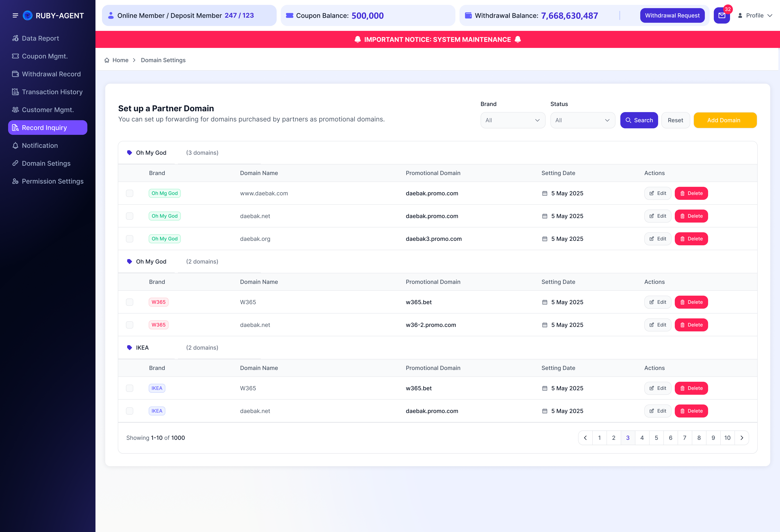Go to previous page arrow in pagination
The image size is (780, 532).
coord(585,438)
